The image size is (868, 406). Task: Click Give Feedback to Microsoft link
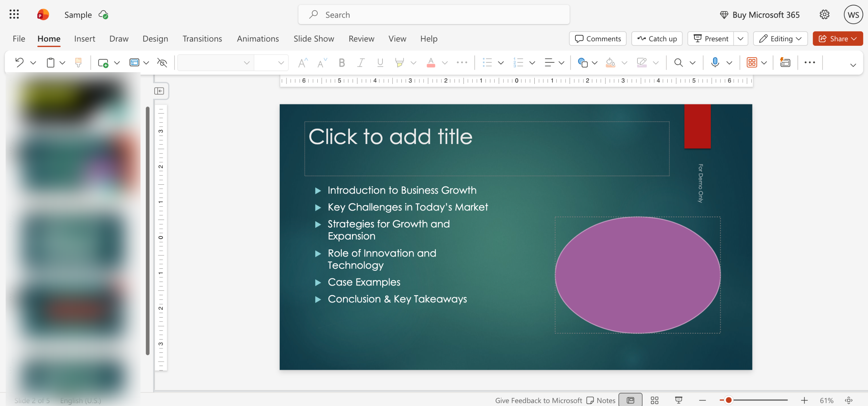538,400
